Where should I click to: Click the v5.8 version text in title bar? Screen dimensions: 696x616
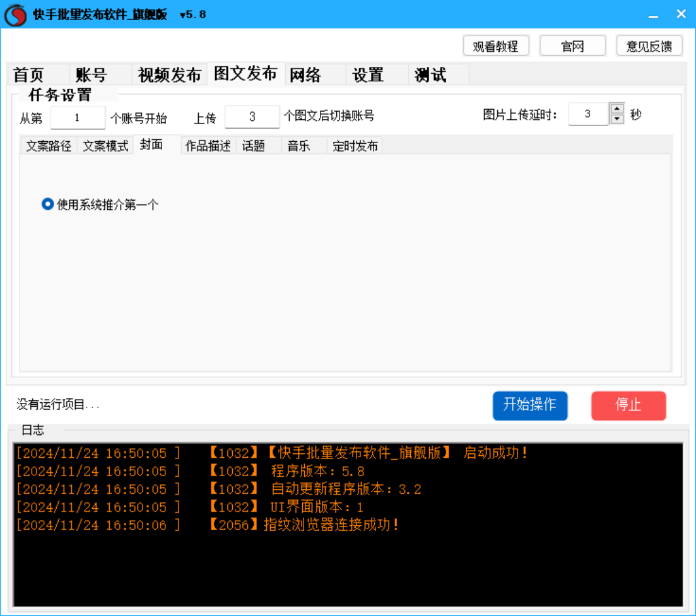[x=192, y=15]
